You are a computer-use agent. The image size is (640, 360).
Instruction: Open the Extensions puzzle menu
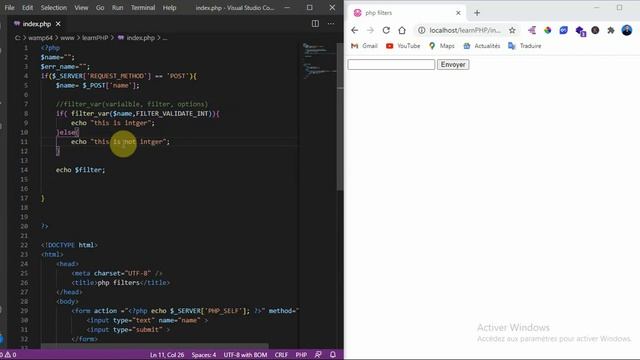click(x=611, y=30)
